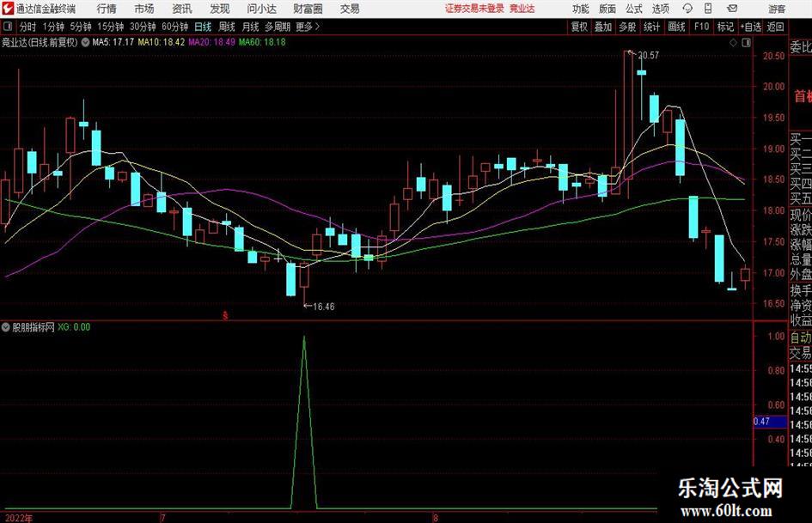This screenshot has width=812, height=523.
Task: Click the 通达信 red logo icon
Action: 8,9
